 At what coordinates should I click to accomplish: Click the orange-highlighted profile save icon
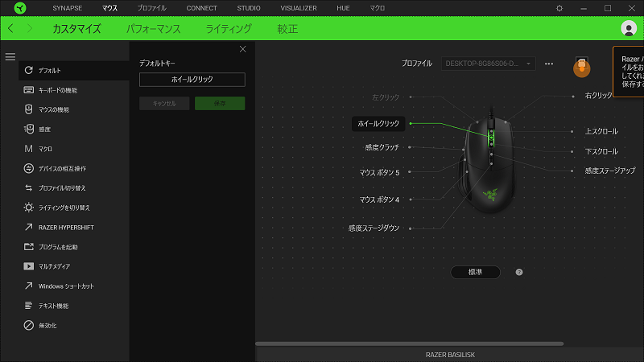(581, 68)
